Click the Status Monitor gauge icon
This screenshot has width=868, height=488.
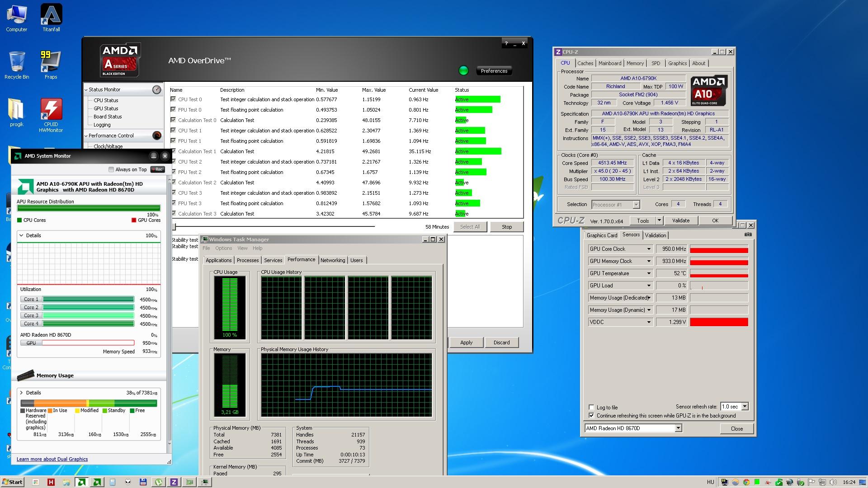click(x=156, y=89)
